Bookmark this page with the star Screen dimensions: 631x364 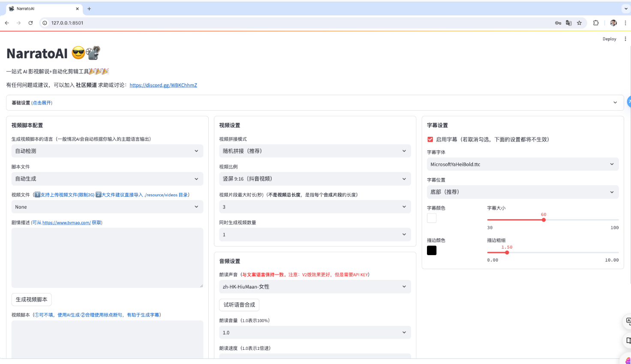580,23
